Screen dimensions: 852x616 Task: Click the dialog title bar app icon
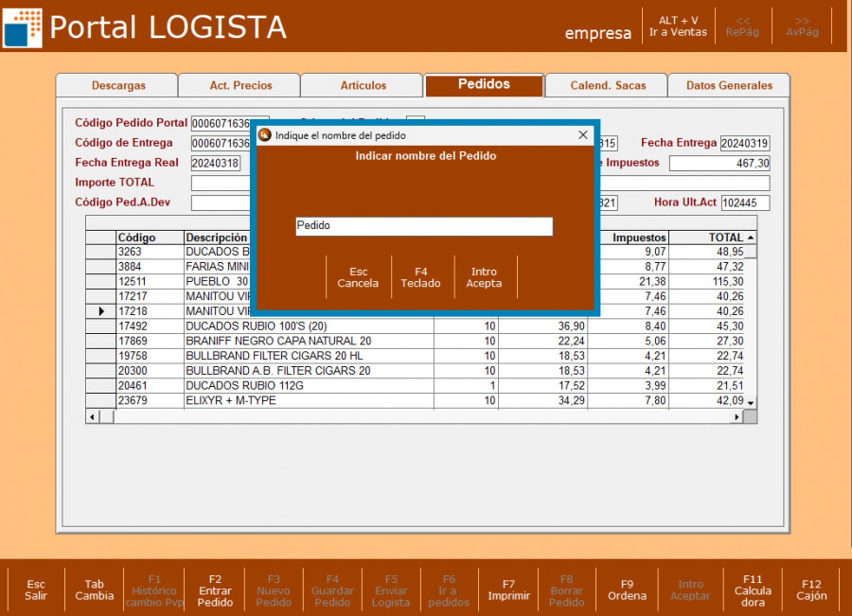click(x=265, y=135)
